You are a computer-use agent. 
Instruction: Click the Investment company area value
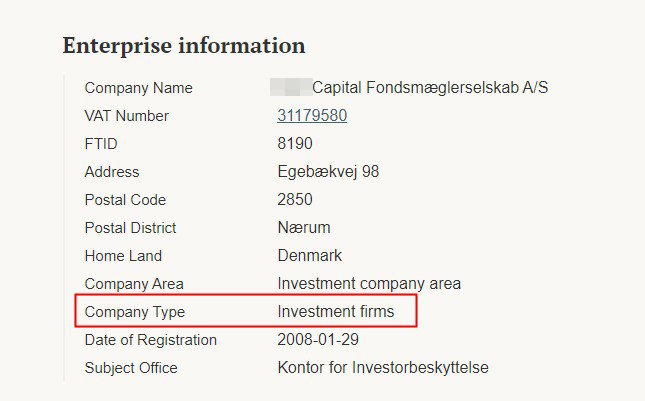369,284
